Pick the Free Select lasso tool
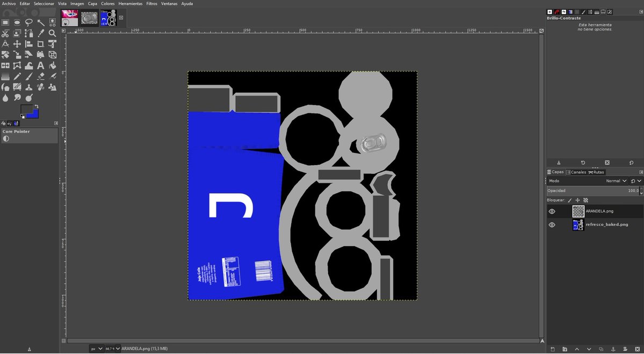This screenshot has width=644, height=354. (x=29, y=22)
